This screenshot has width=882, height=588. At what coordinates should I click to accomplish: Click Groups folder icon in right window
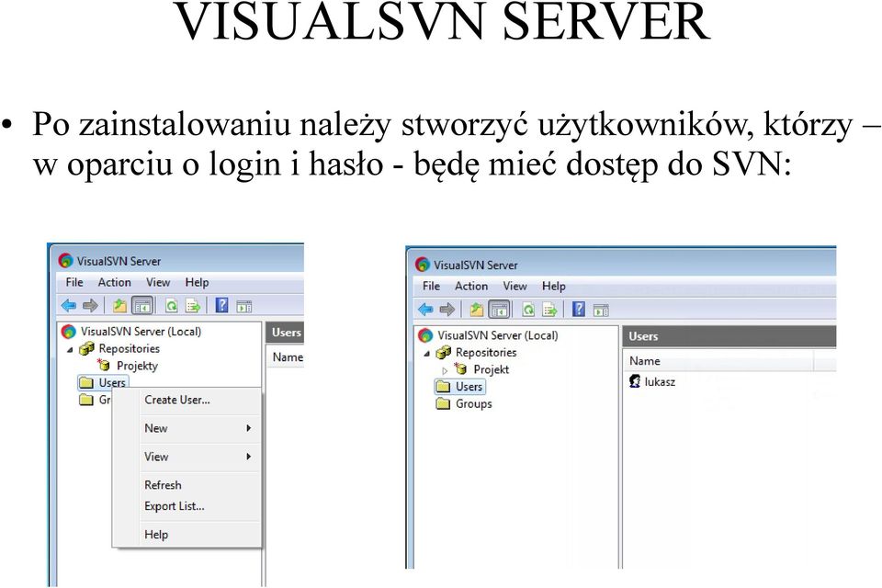(x=443, y=403)
